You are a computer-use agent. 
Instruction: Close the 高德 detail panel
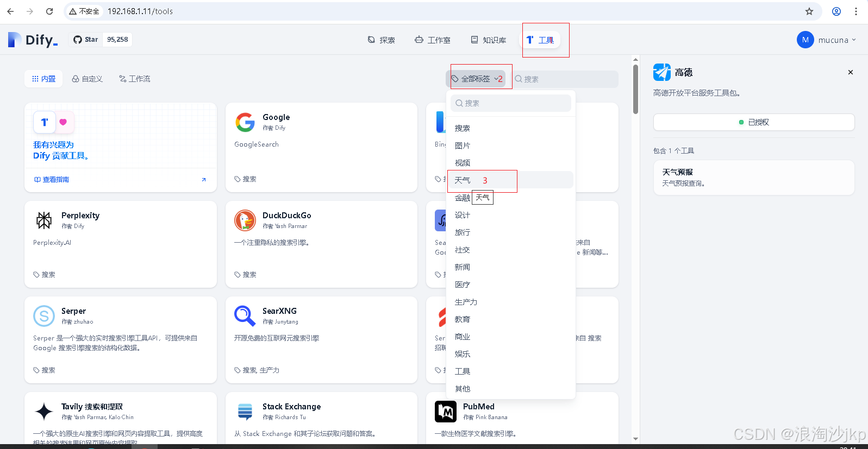[851, 72]
